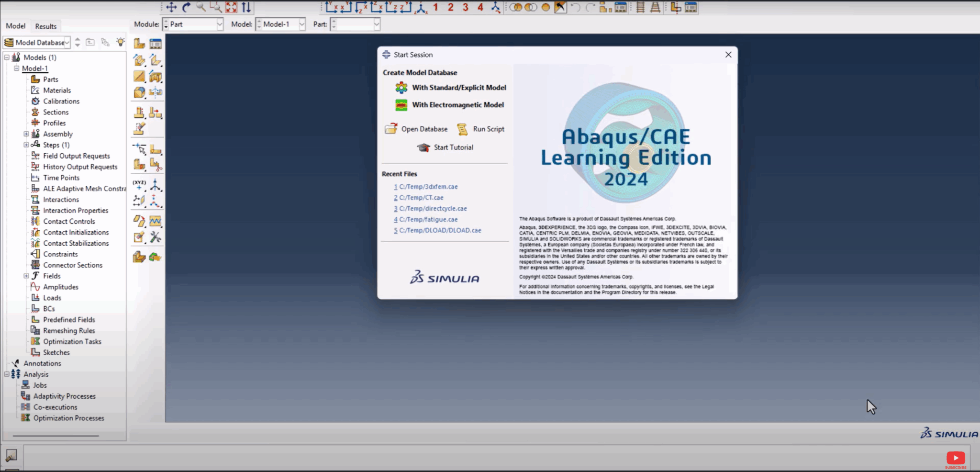The height and width of the screenshot is (472, 980).
Task: Click the Model Database spin stepper
Action: click(x=78, y=42)
